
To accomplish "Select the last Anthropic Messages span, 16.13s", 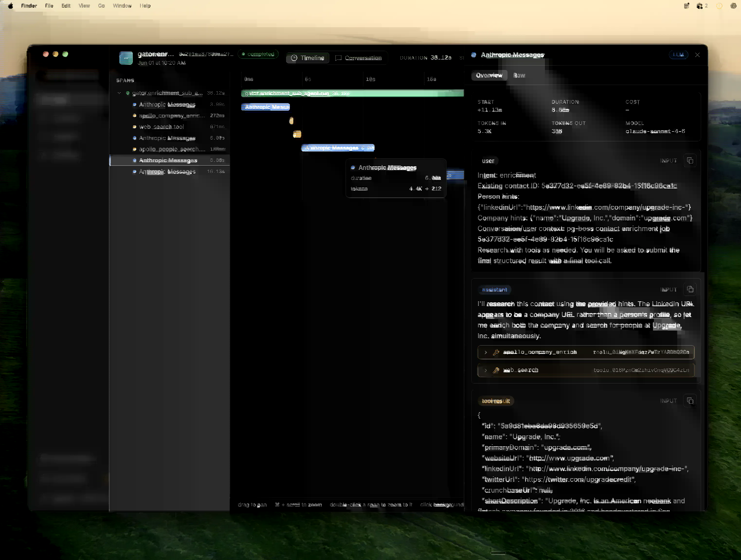I will [x=170, y=171].
